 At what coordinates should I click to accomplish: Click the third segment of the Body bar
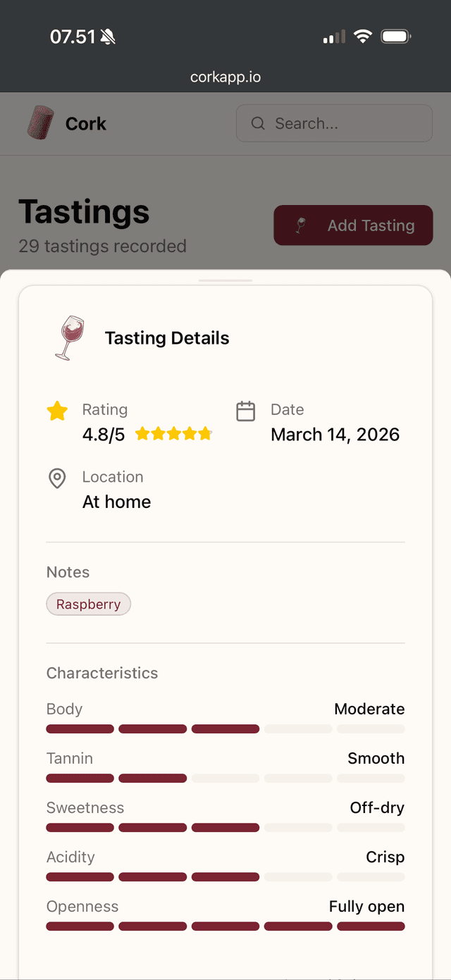point(225,728)
